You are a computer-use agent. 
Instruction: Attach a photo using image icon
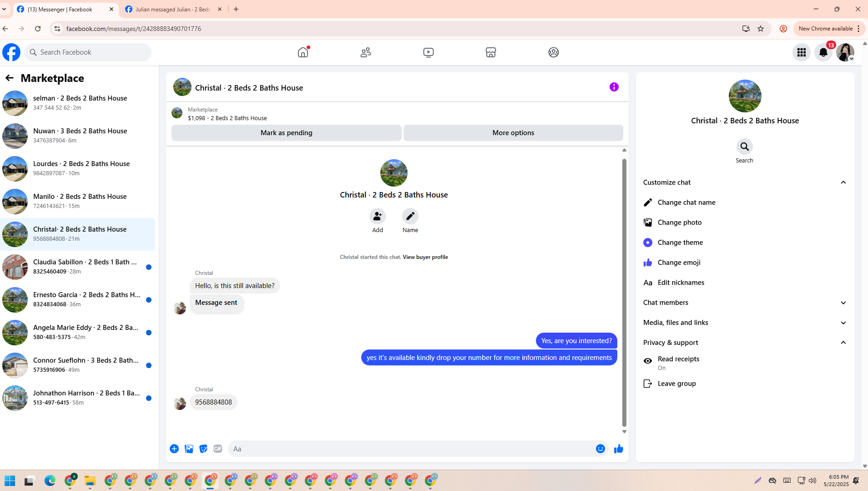click(189, 449)
